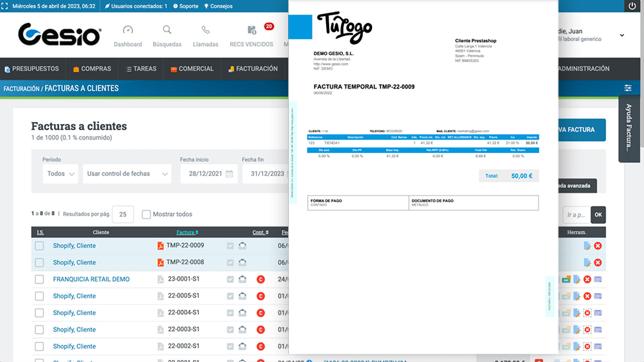Image resolution: width=644 pixels, height=362 pixels.
Task: Open Usar control de fechas dropdown
Action: click(x=127, y=174)
